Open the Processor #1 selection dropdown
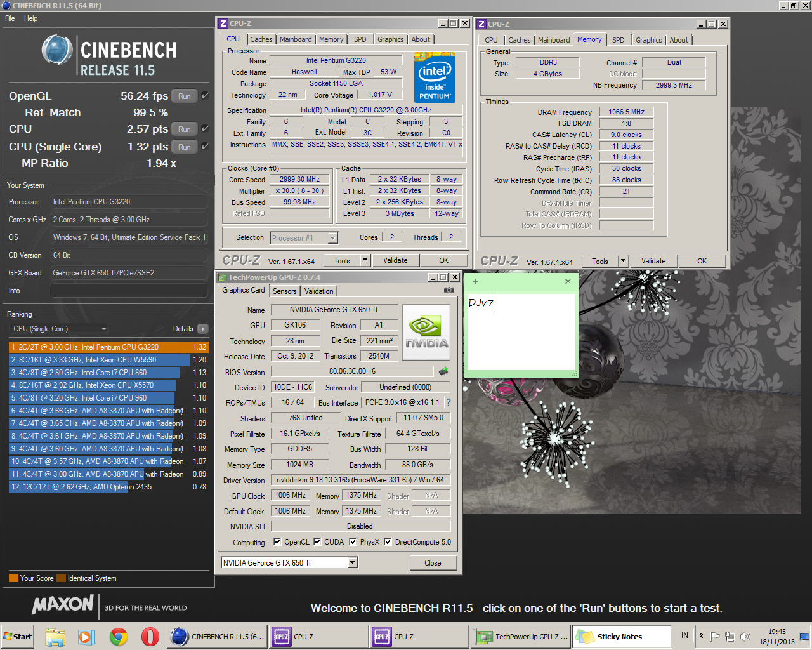 304,238
